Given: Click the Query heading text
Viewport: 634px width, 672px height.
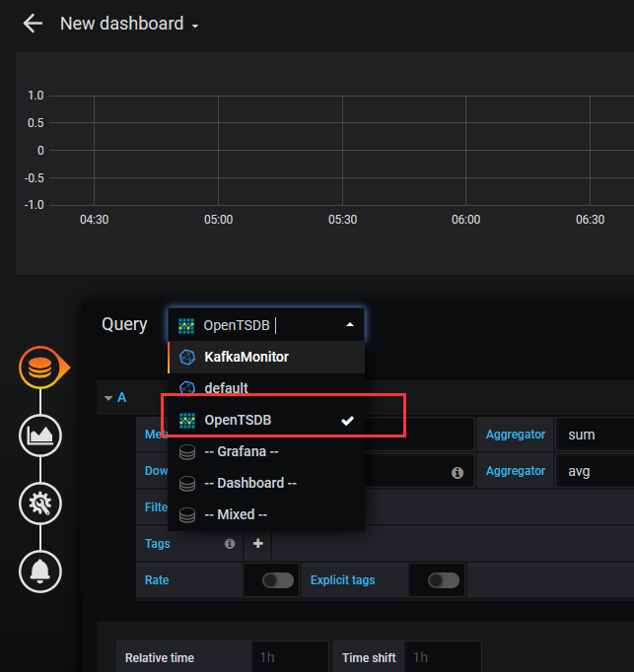Looking at the screenshot, I should click(x=124, y=324).
